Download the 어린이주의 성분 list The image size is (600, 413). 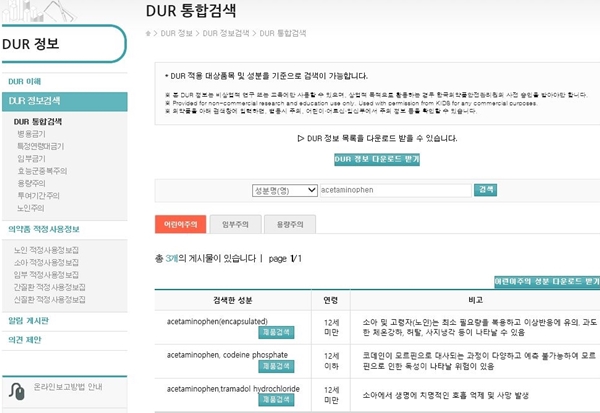[546, 282]
